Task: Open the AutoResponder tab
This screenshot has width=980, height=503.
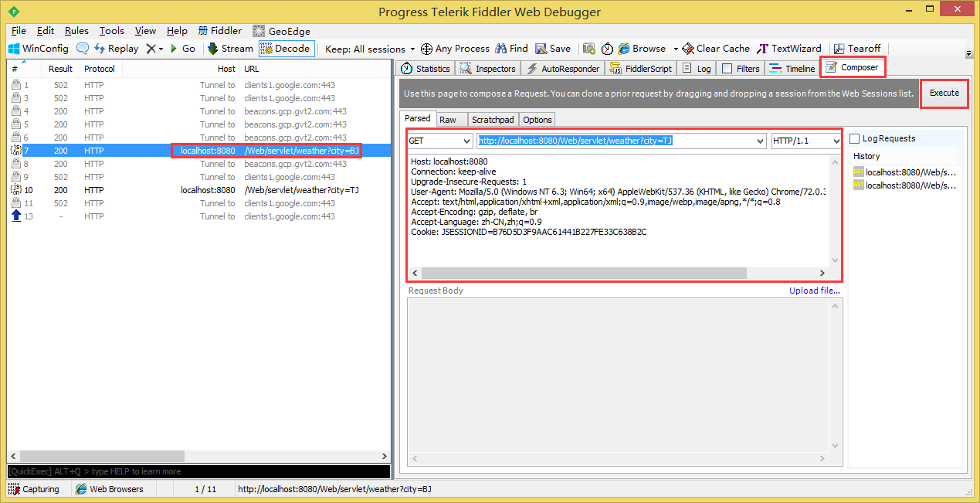Action: click(564, 69)
